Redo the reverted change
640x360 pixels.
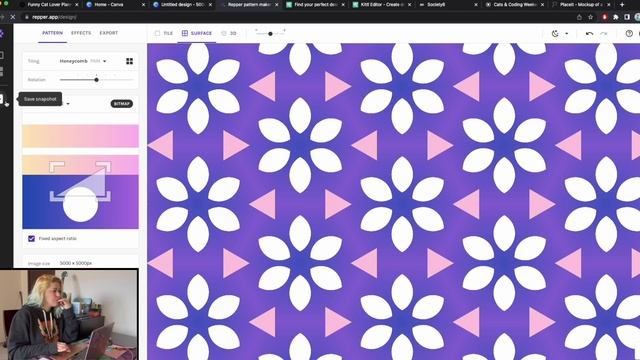click(604, 33)
